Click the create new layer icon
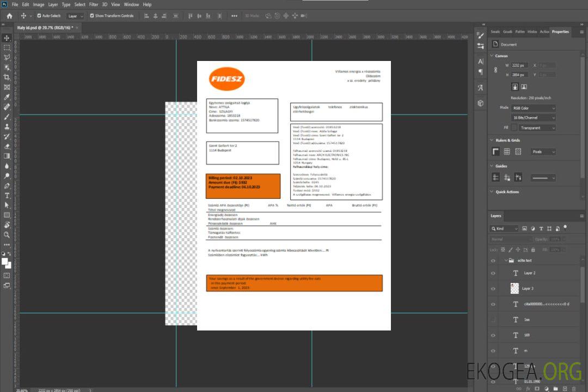The width and height of the screenshot is (588, 392). pos(565,389)
